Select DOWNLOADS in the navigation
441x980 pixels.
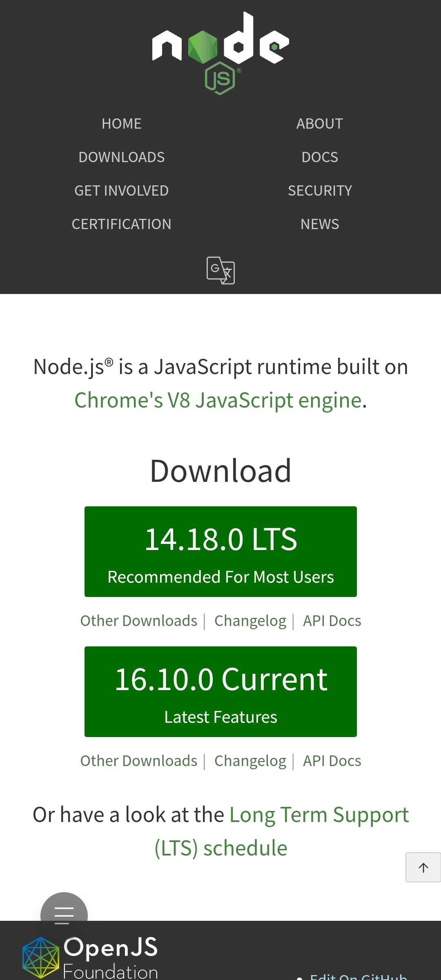pyautogui.click(x=122, y=157)
